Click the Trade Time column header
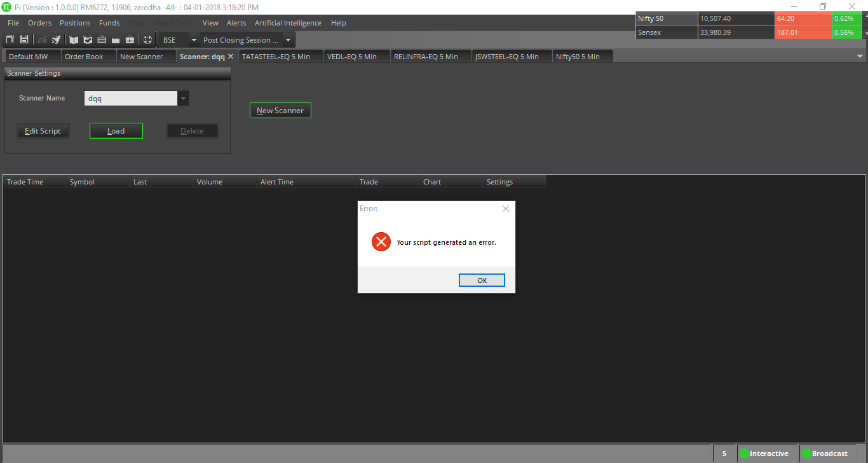Viewport: 868px width, 463px height. point(34,182)
